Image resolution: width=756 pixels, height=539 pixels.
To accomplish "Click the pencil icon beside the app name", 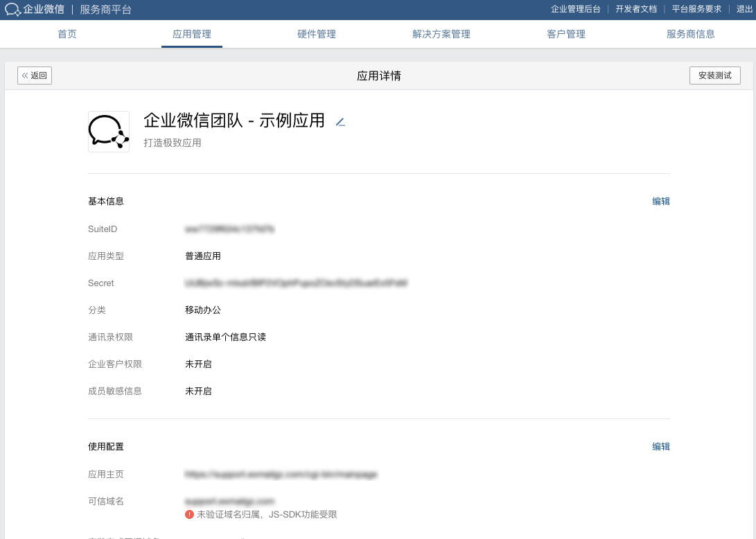I will coord(340,123).
